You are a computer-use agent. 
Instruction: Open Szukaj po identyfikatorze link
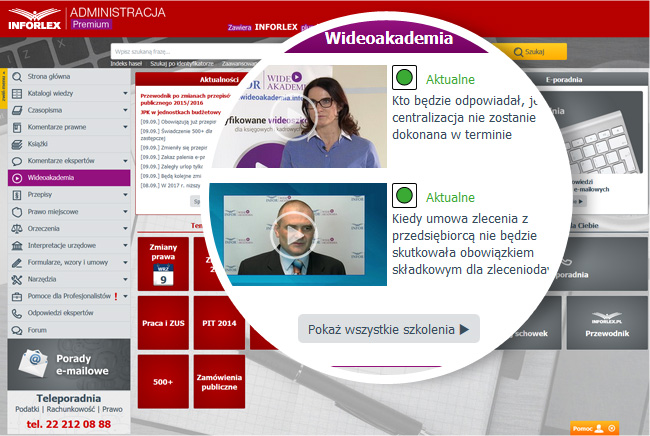pos(182,64)
